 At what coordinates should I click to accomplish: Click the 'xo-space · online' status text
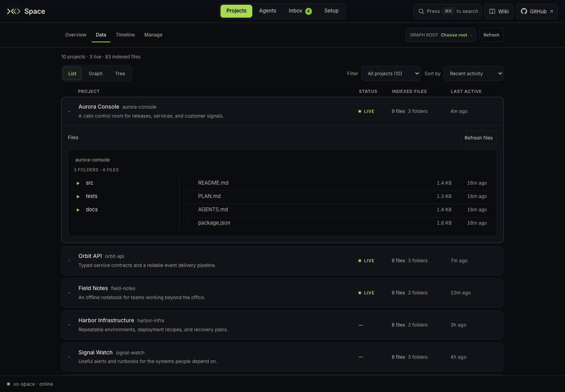point(33,384)
